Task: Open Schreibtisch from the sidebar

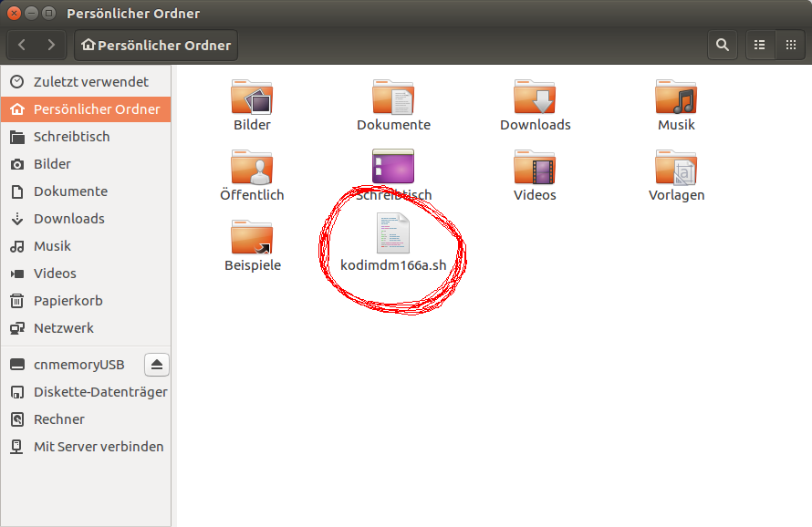Action: 86,137
